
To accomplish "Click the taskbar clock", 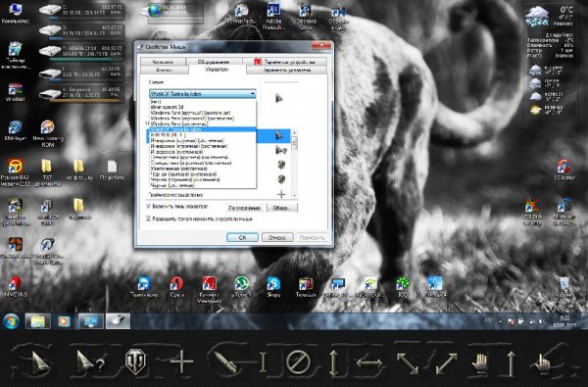I will tap(565, 321).
